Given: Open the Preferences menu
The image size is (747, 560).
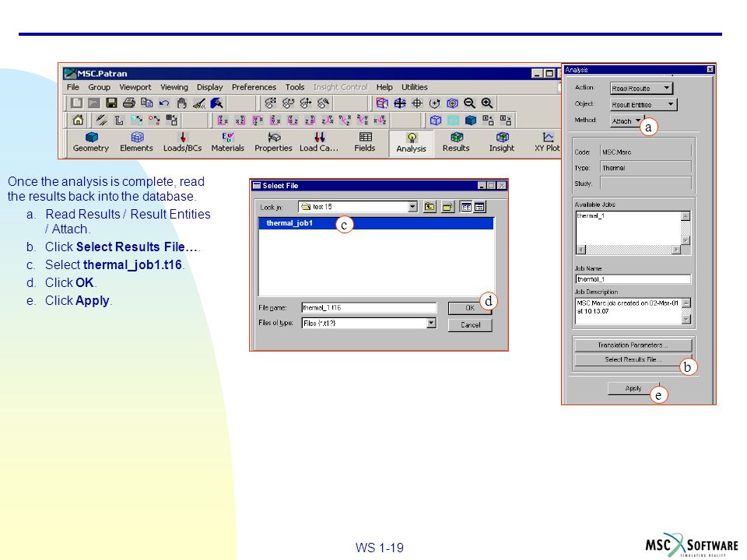Looking at the screenshot, I should point(254,87).
